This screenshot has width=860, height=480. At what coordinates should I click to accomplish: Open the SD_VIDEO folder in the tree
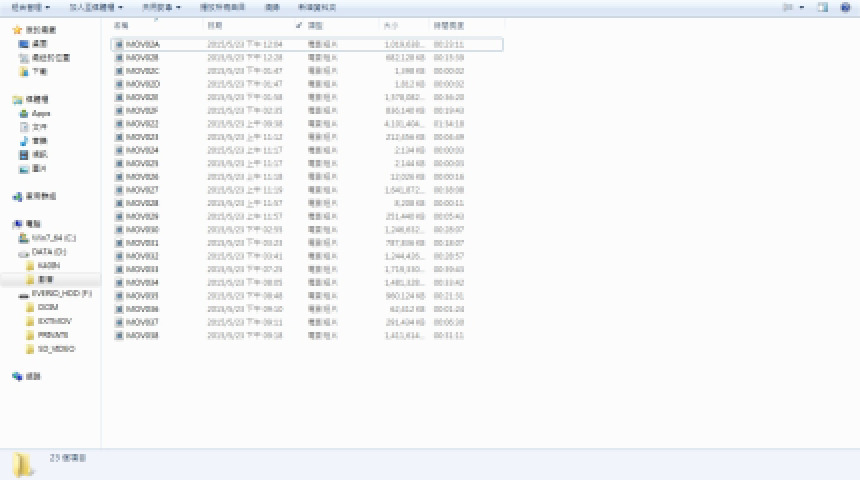55,349
